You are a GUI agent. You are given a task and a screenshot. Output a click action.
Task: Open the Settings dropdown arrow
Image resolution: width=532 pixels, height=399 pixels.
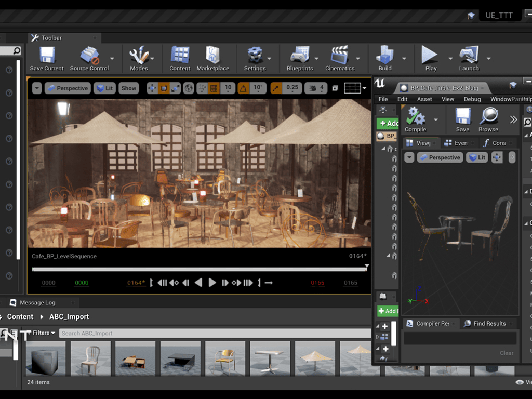pyautogui.click(x=270, y=59)
